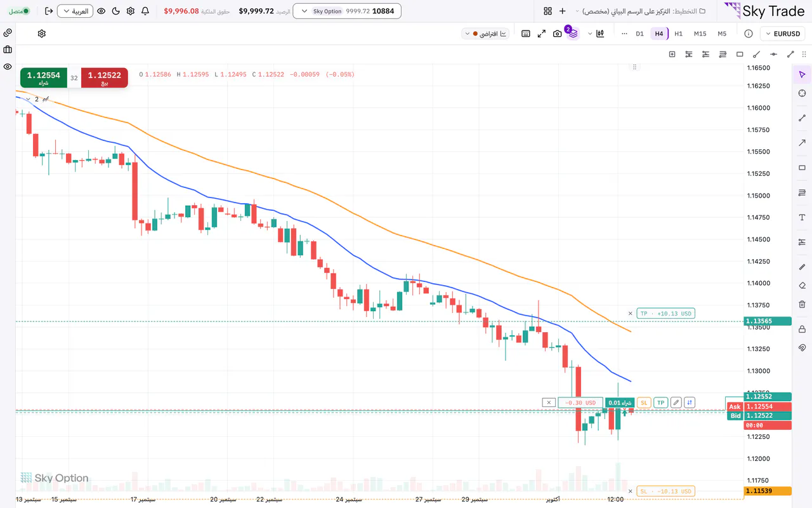The height and width of the screenshot is (508, 812).
Task: Open the briefcase portfolio icon in left sidebar
Action: pyautogui.click(x=8, y=50)
